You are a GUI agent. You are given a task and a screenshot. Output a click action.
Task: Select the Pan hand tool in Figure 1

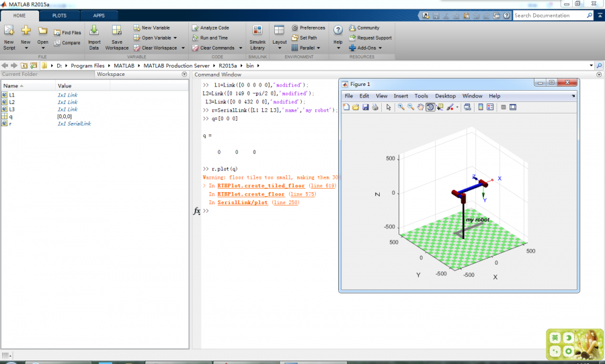[x=420, y=107]
